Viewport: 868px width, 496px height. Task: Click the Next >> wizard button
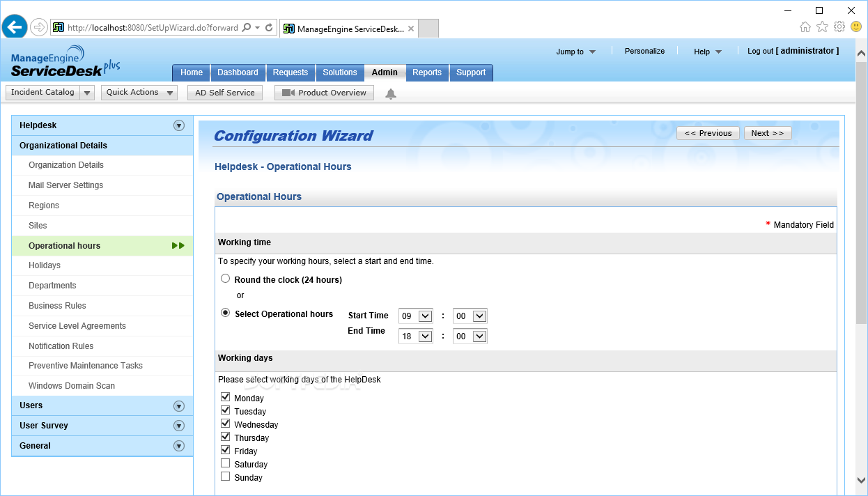tap(768, 133)
